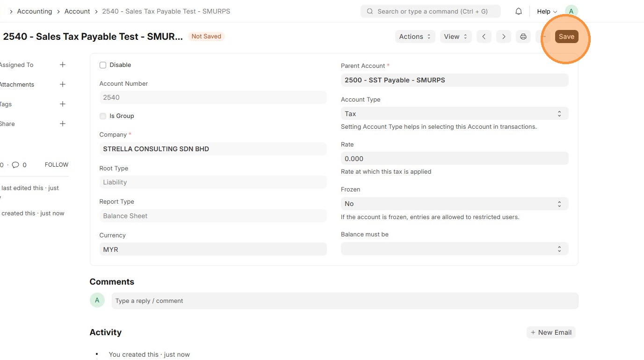Toggle the Disable checkbox
Screen dimensions: 644x360
pyautogui.click(x=103, y=65)
